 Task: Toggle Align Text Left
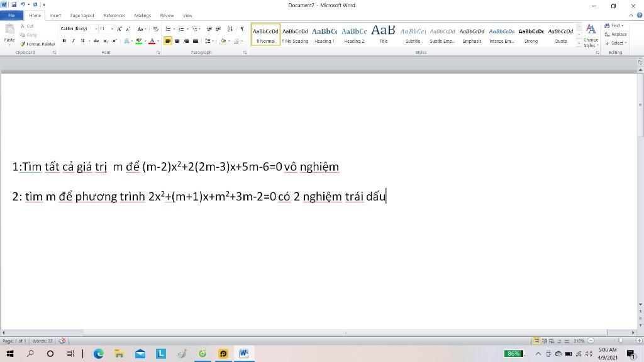click(x=167, y=41)
